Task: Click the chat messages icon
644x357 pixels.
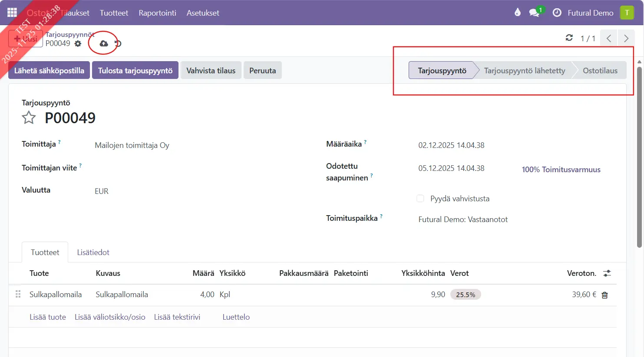Action: 534,13
